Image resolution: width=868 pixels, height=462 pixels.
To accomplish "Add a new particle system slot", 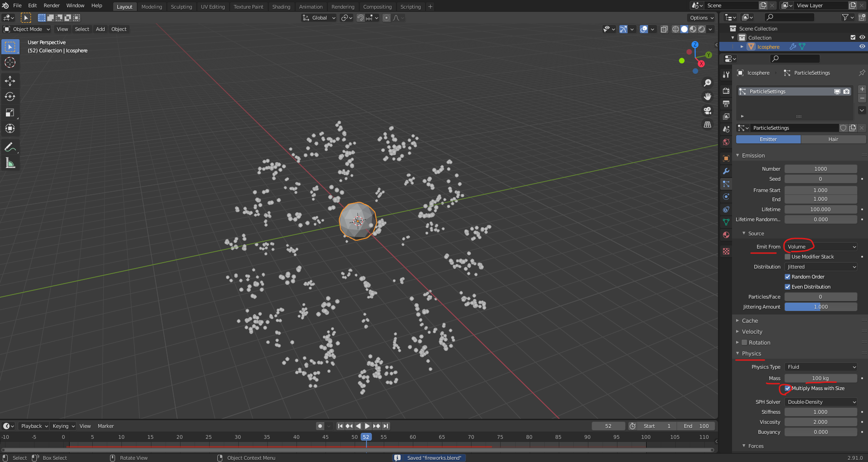I will pos(862,89).
